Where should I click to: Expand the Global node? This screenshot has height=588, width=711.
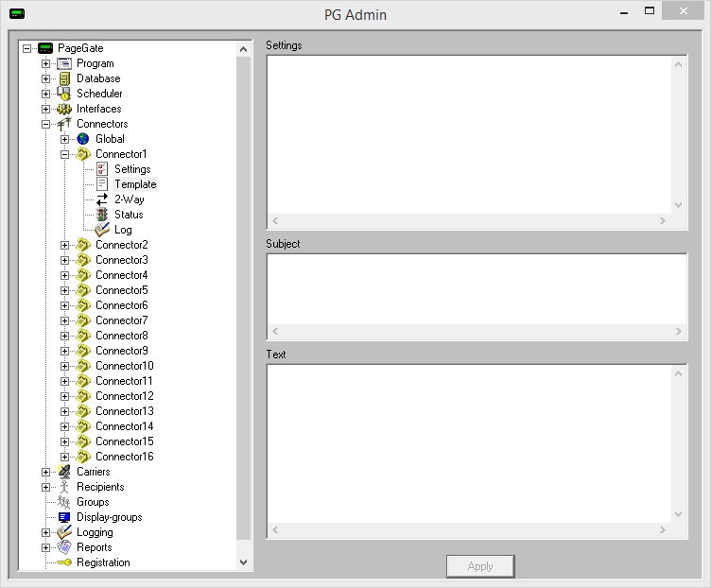pos(65,139)
